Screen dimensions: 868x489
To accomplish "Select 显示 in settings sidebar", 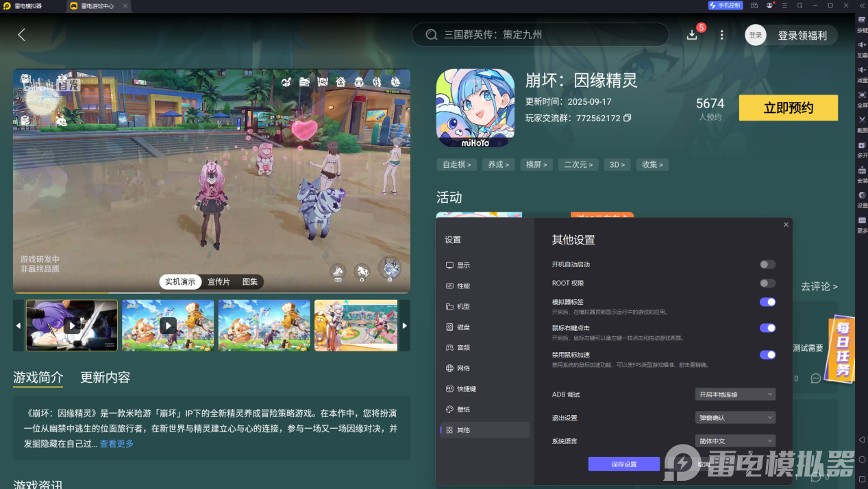I will (x=485, y=265).
